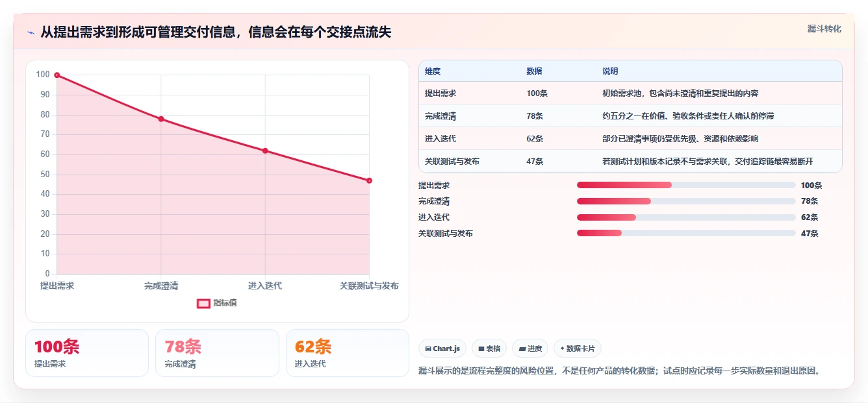Viewport: 868px width, 403px height.
Task: Click the icon in the 进度 chip
Action: 522,348
